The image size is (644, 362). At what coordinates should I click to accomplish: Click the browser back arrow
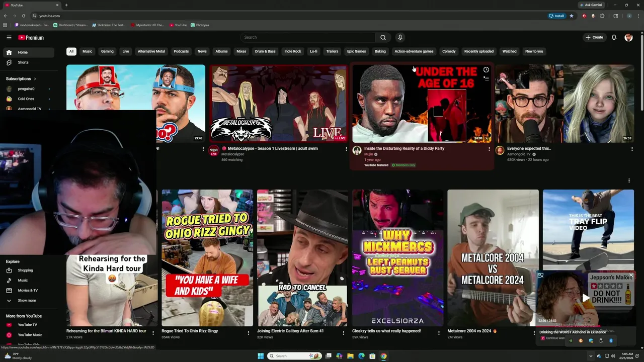(x=6, y=16)
